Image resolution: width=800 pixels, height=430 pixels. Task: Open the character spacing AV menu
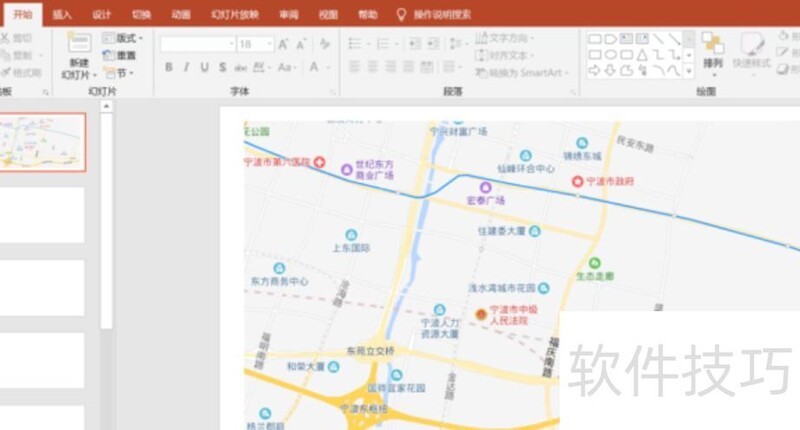(262, 67)
